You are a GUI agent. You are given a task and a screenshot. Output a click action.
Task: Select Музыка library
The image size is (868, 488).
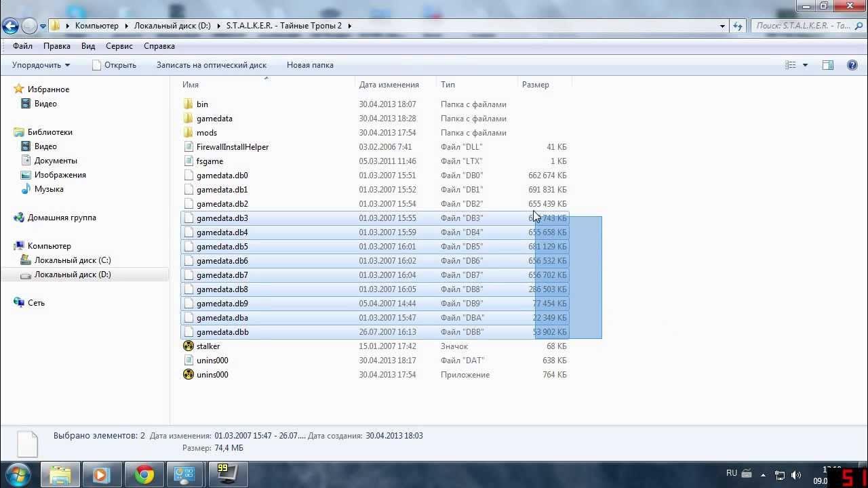pyautogui.click(x=49, y=189)
